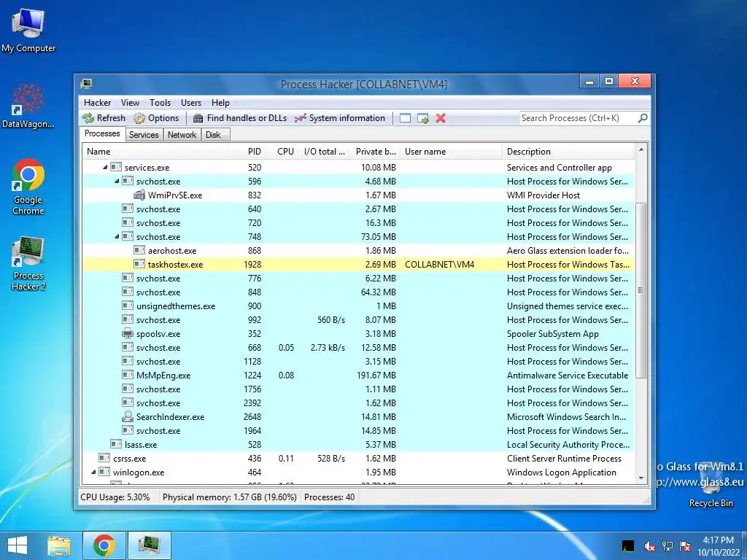
Task: Click the Windows Start button
Action: coord(18,545)
